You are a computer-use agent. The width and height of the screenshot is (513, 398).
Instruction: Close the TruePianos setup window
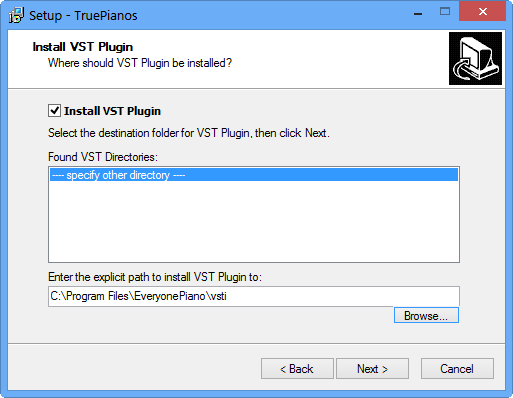point(482,12)
